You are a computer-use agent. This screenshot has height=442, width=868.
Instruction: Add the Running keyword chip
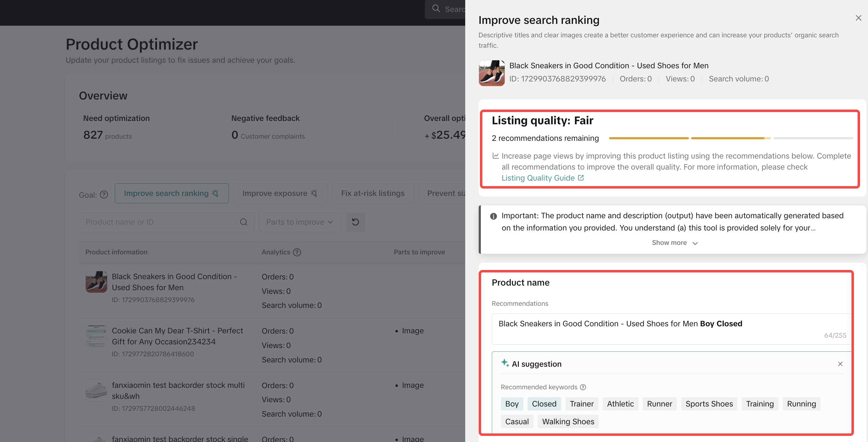pyautogui.click(x=801, y=404)
